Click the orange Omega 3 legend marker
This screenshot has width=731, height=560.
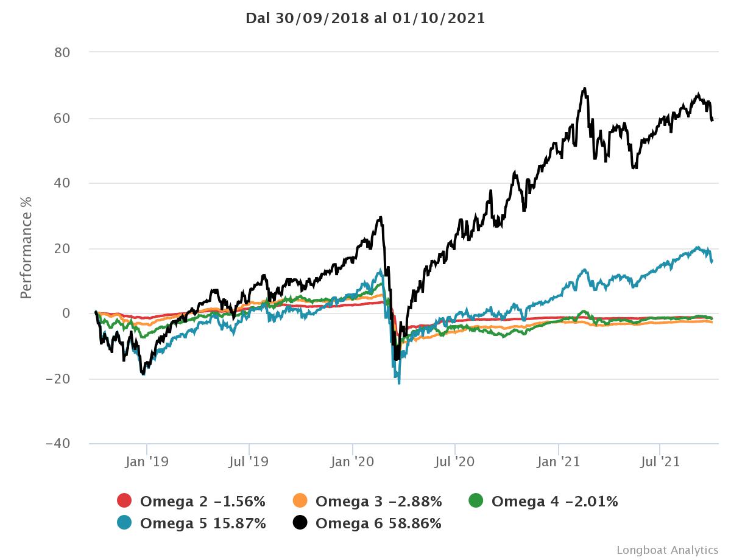coord(300,501)
